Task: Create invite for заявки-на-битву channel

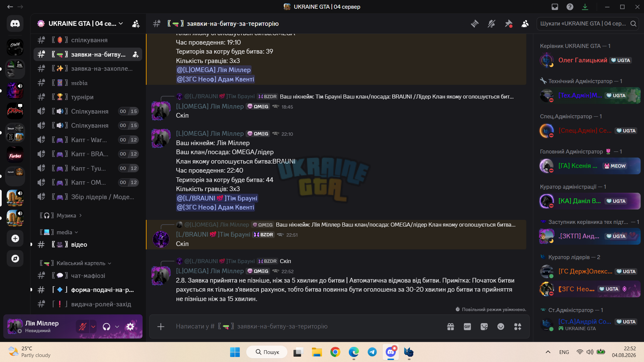Action: (x=136, y=54)
